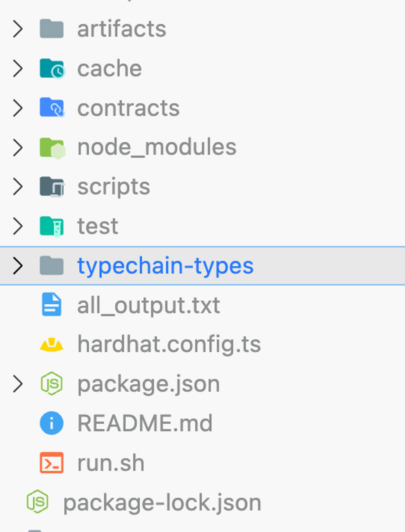Click the scripts folder icon
The height and width of the screenshot is (532, 405).
pyautogui.click(x=52, y=186)
